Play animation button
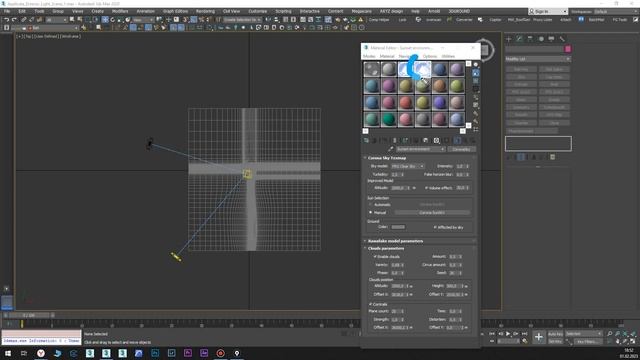Screen dimensions: 640x360 click(x=508, y=334)
